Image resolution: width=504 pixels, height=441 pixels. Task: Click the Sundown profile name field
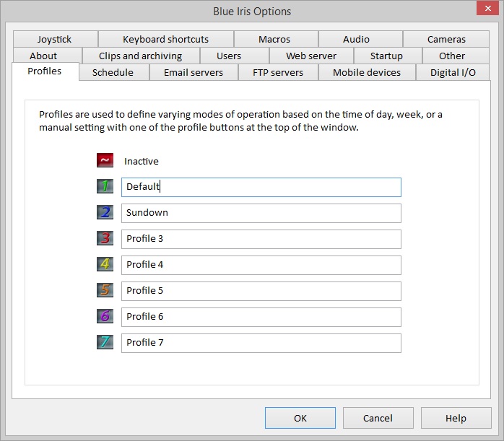tap(261, 213)
